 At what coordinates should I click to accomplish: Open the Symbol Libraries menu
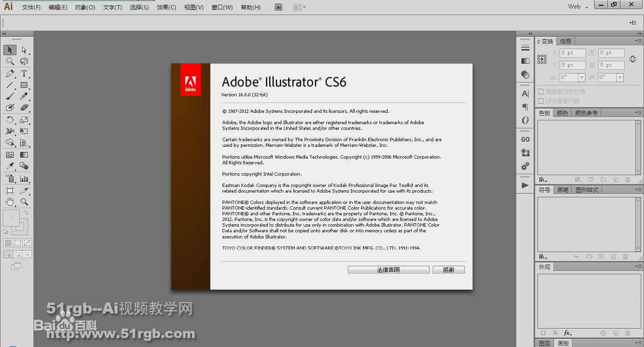pos(543,257)
